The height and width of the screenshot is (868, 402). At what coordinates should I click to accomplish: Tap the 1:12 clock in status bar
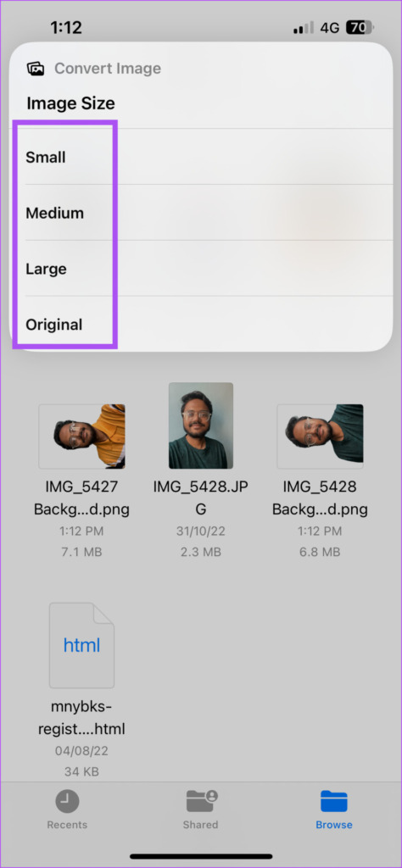pos(68,26)
